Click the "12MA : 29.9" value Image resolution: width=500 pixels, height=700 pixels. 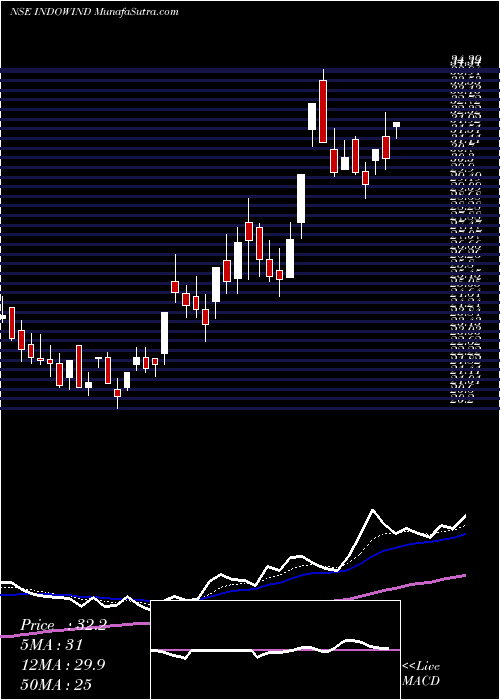click(x=63, y=664)
